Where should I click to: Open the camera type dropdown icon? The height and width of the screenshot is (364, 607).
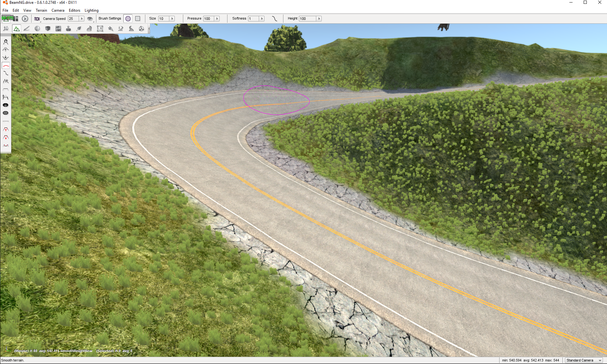(37, 19)
